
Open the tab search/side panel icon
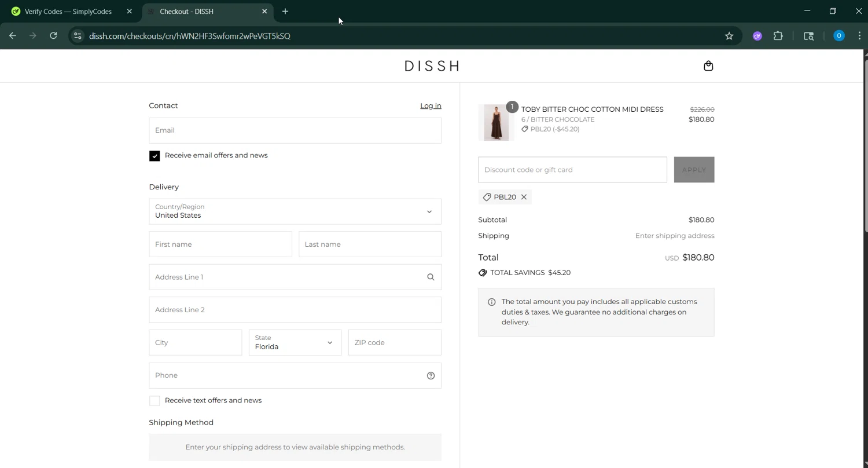(x=808, y=36)
